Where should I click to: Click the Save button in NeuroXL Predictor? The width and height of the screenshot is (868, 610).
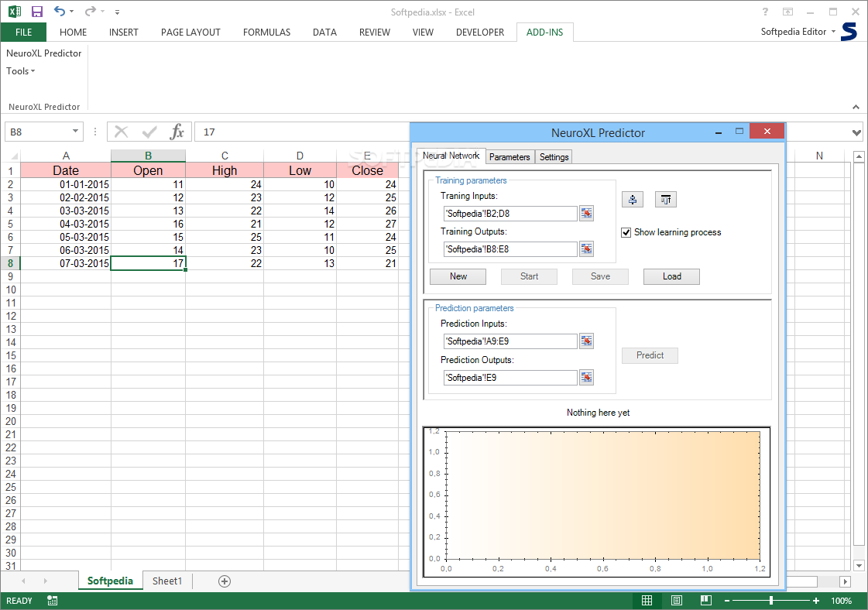[x=600, y=276]
